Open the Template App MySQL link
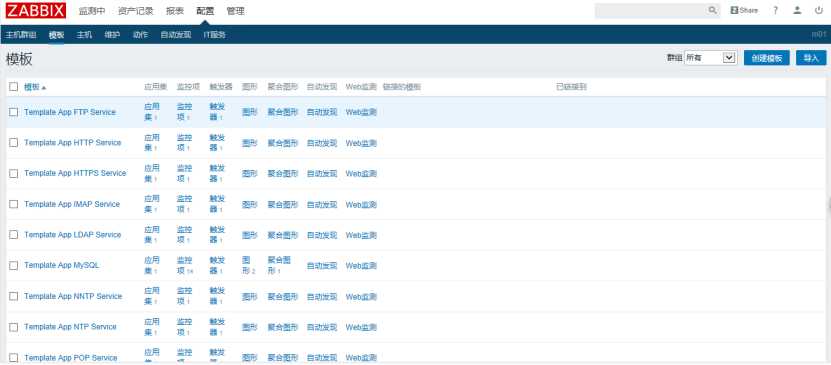 [x=61, y=265]
